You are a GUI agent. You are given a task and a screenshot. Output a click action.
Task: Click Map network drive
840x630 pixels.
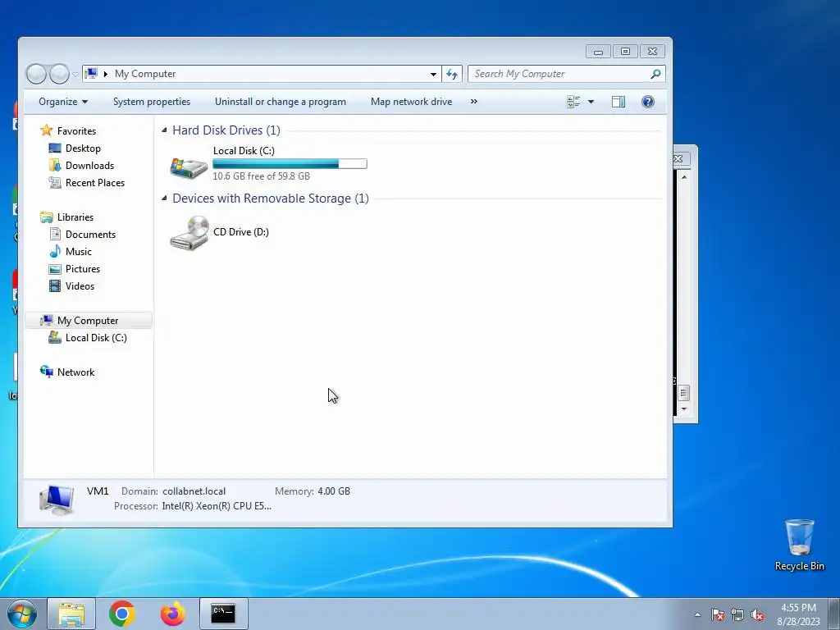coord(412,102)
